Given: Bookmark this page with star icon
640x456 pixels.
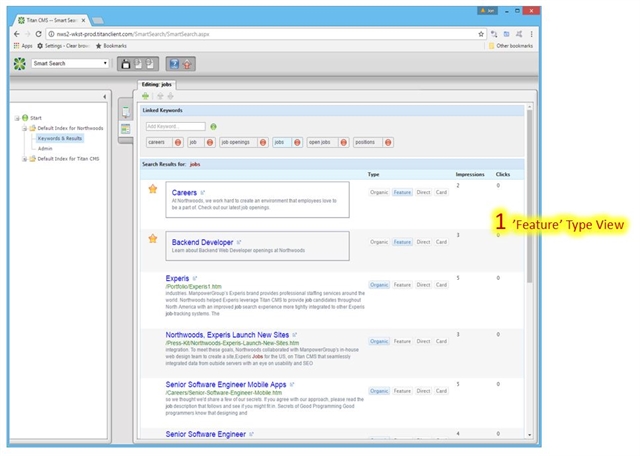Looking at the screenshot, I should pyautogui.click(x=481, y=34).
